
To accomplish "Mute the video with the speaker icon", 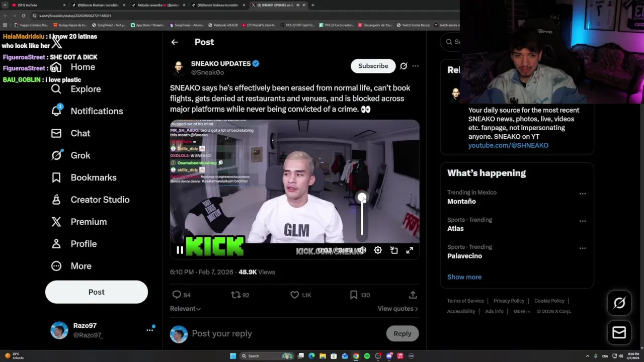I will [x=362, y=250].
